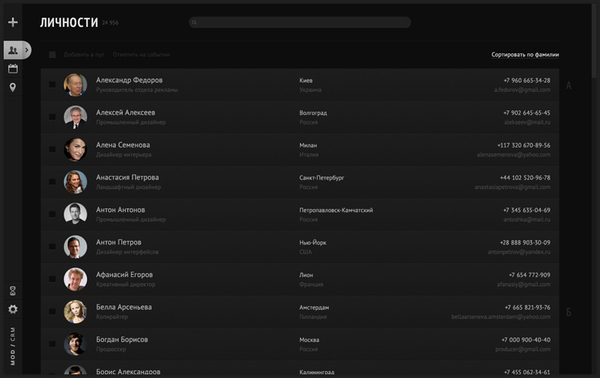
Task: Open avatar photo of Афанасий Егоров
Action: click(75, 279)
